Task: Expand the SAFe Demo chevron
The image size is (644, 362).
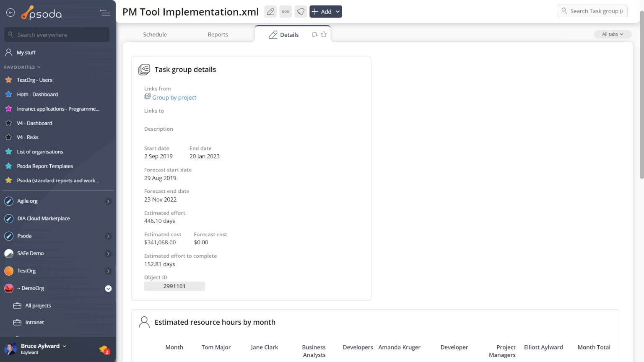Action: tap(108, 253)
